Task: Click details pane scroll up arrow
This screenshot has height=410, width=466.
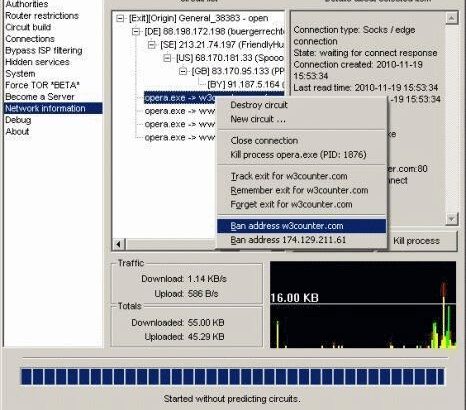Action: (451, 18)
